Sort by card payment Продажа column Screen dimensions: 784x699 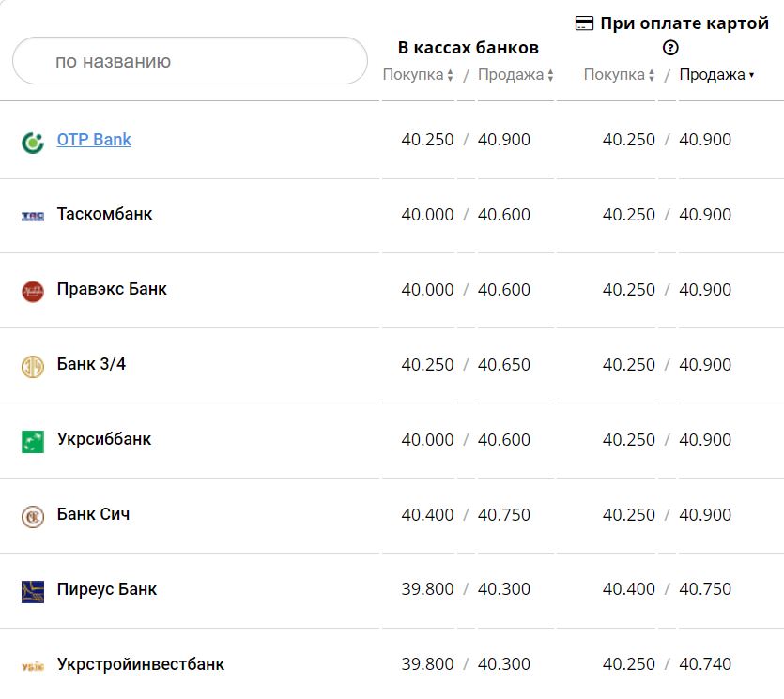click(716, 75)
